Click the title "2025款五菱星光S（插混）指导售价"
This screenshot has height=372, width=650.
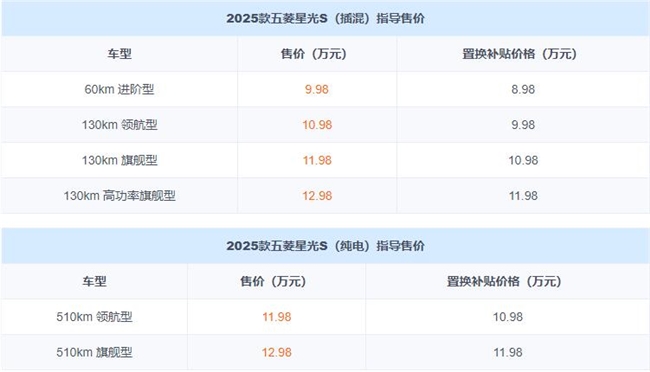coord(325,19)
